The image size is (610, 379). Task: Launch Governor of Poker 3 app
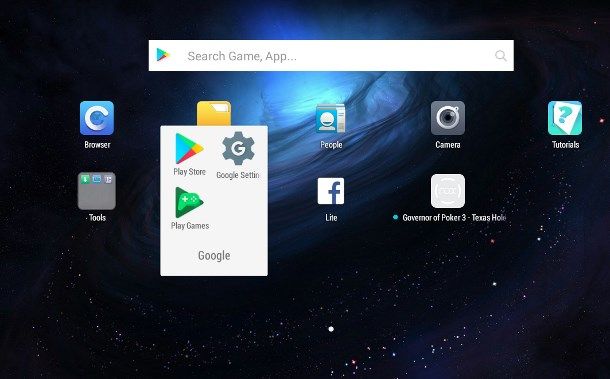point(448,191)
